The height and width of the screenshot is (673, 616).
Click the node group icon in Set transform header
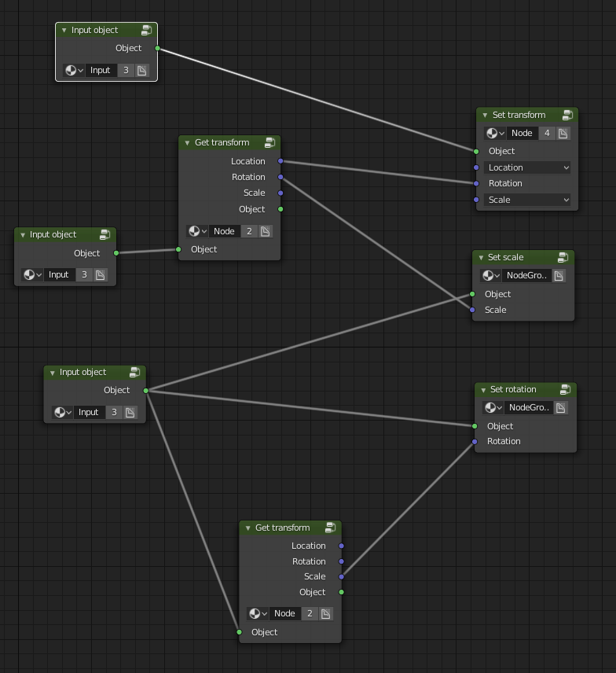click(x=567, y=115)
